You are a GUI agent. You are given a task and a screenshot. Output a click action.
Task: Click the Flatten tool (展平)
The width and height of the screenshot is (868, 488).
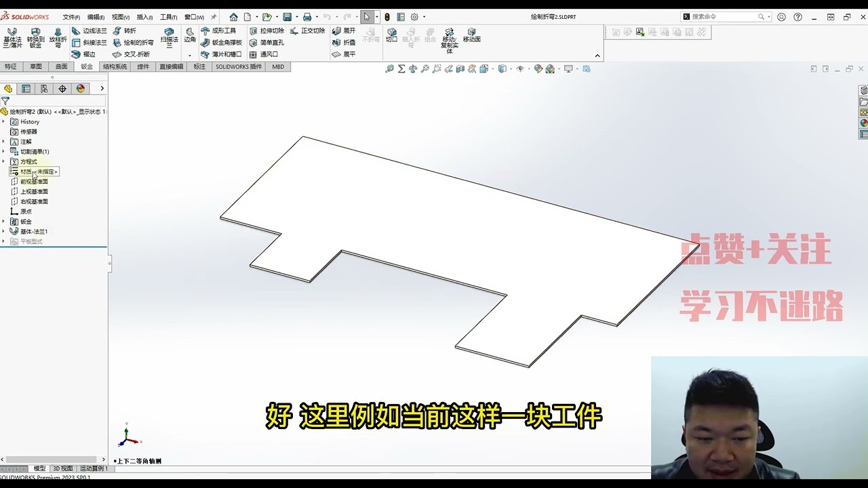344,54
